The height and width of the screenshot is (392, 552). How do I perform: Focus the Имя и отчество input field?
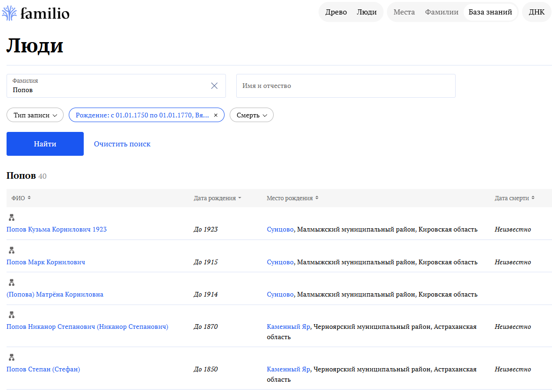click(x=345, y=86)
